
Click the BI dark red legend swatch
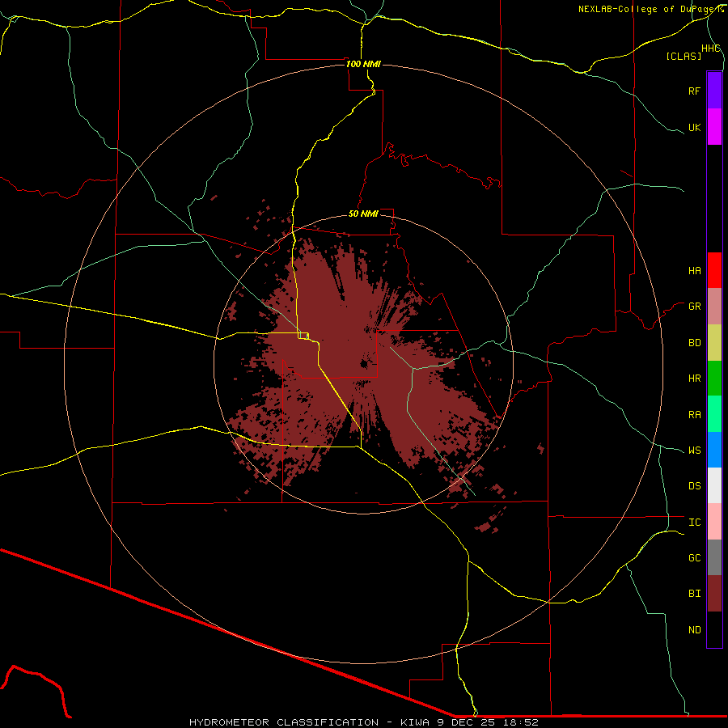714,594
